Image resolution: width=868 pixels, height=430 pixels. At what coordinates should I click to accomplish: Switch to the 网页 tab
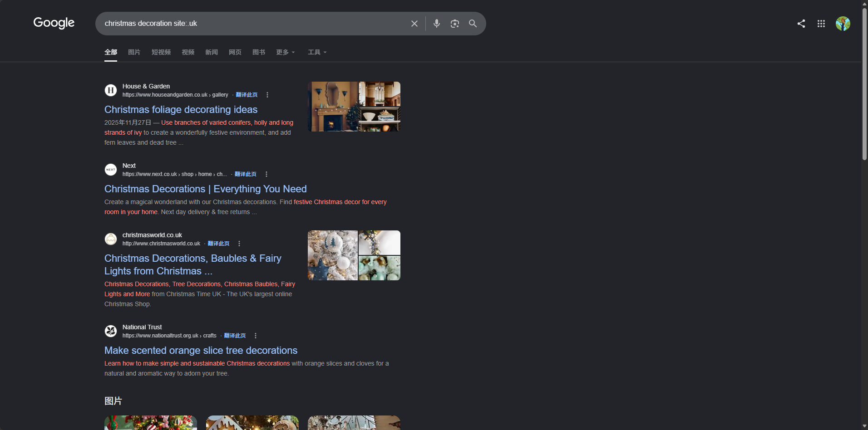coord(235,52)
